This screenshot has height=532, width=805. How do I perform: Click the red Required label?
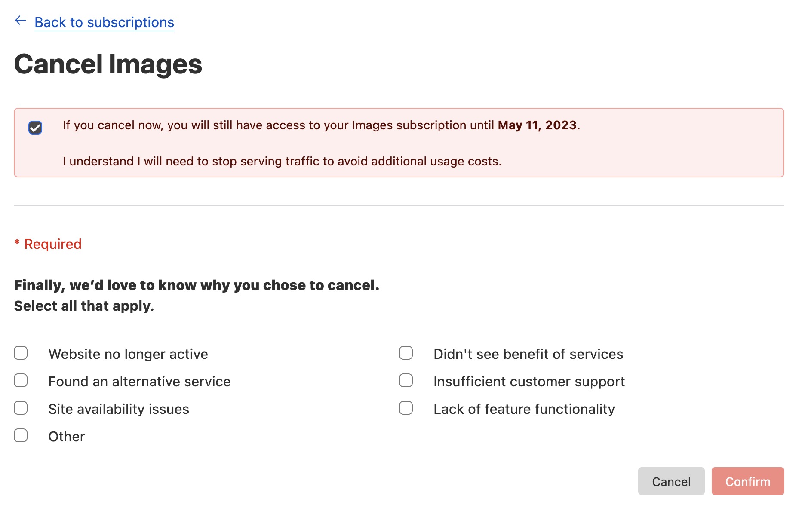click(48, 244)
